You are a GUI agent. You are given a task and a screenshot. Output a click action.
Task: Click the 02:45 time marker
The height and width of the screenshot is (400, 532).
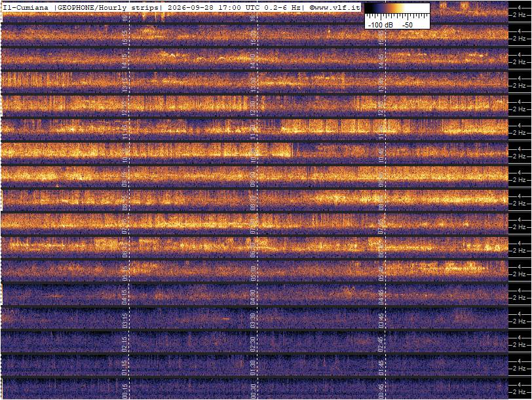(381, 344)
